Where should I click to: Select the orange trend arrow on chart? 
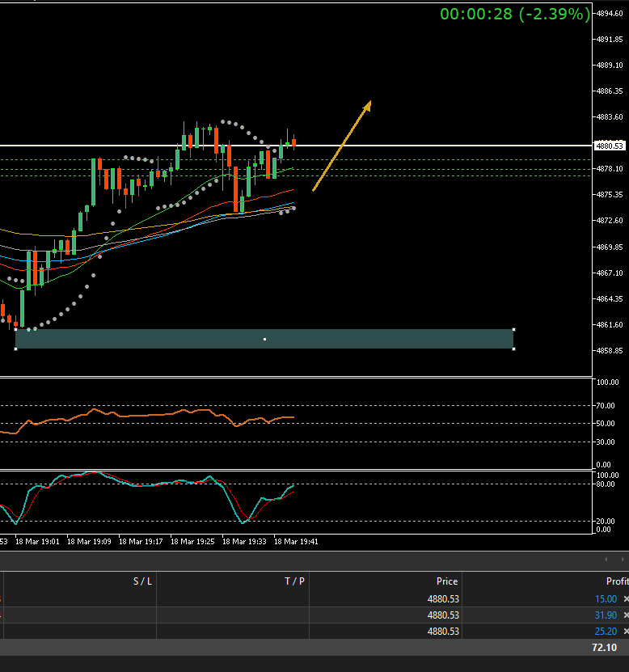[341, 146]
